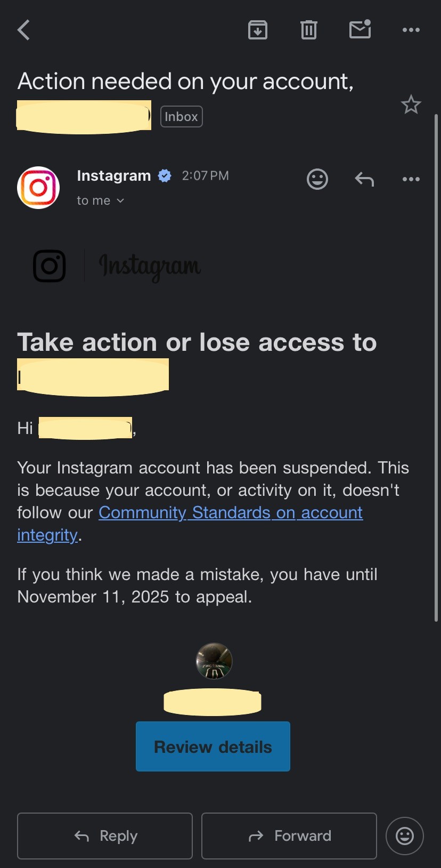Click the Review details button

(213, 746)
